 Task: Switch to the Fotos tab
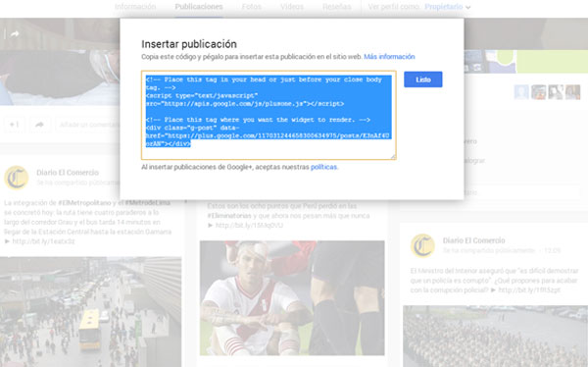[251, 7]
